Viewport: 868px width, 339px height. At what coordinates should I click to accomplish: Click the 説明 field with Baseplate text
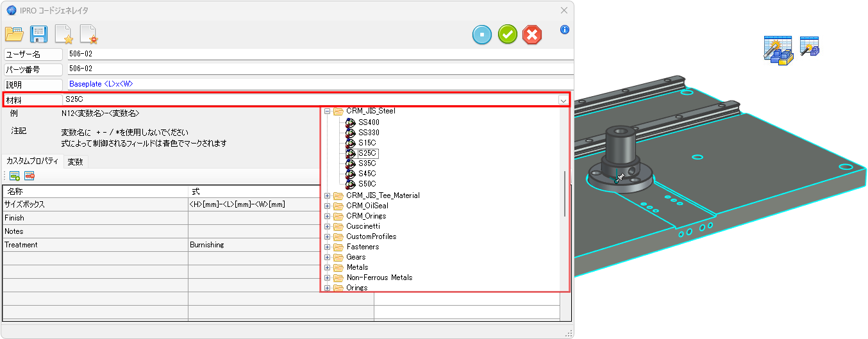pos(319,84)
